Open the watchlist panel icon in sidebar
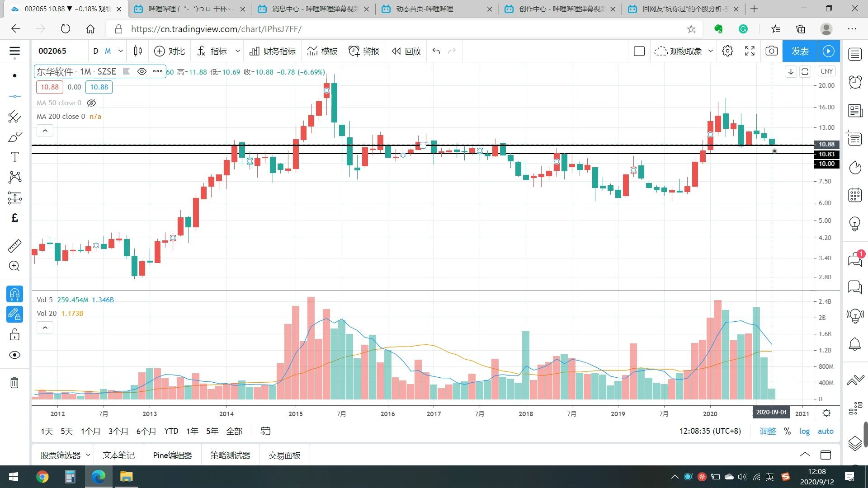Viewport: 868px width, 488px height. pyautogui.click(x=855, y=55)
